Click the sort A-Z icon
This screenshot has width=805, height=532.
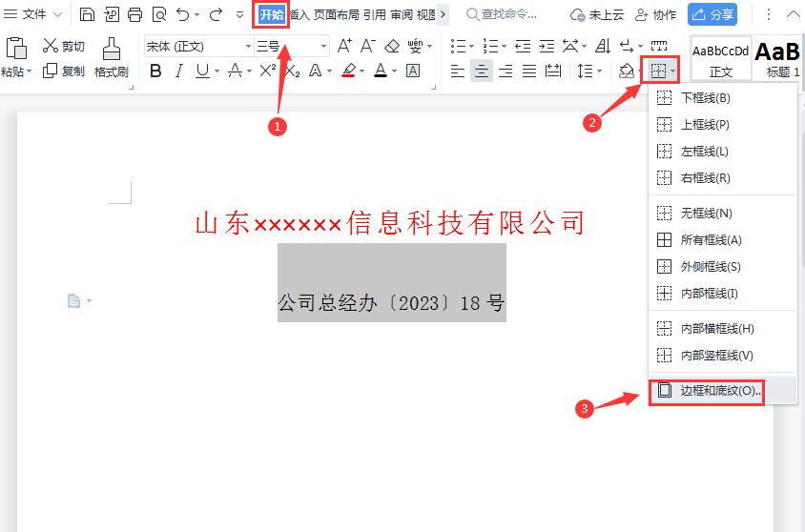tap(603, 46)
